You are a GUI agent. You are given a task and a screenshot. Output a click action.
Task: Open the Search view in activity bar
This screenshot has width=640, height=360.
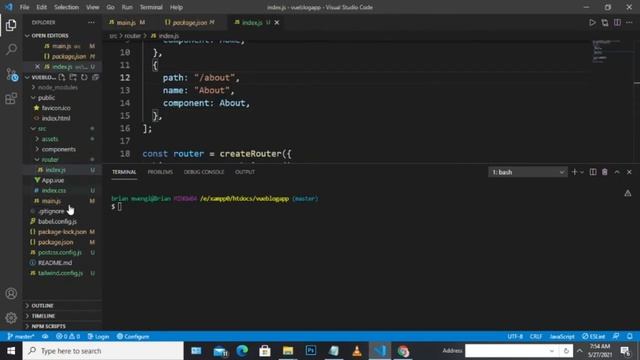click(11, 49)
